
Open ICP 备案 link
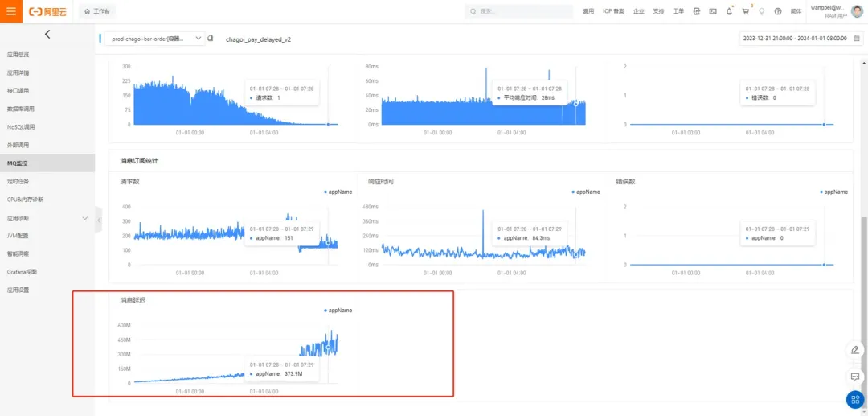pyautogui.click(x=613, y=11)
